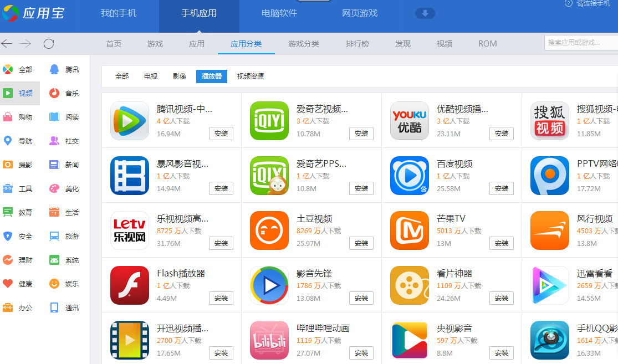Open the 首页 navigation tab

114,44
